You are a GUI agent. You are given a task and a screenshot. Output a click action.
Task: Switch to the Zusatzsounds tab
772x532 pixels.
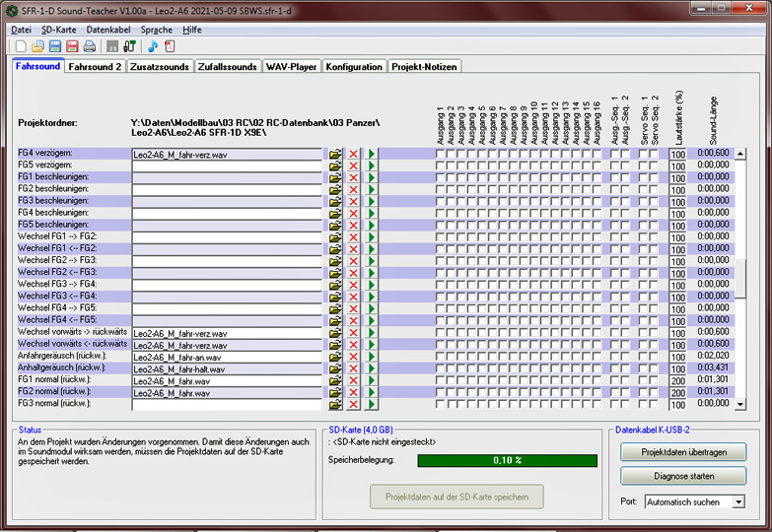(x=160, y=66)
